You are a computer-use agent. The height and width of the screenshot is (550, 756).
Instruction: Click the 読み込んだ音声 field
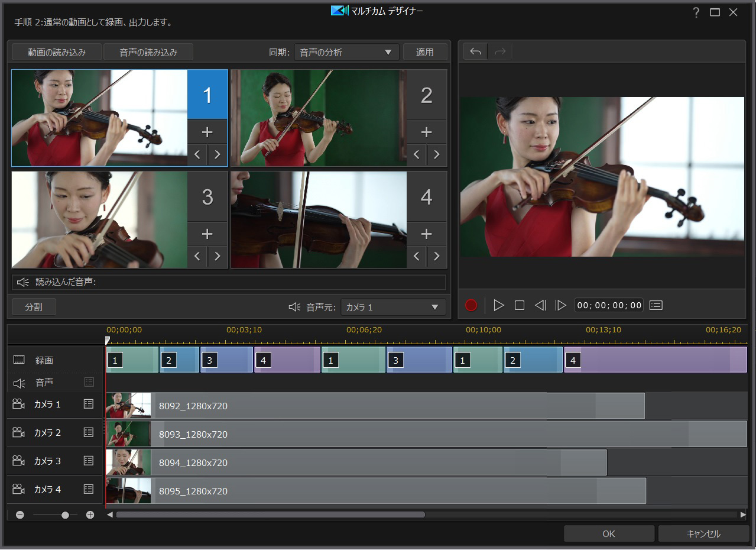tap(229, 282)
